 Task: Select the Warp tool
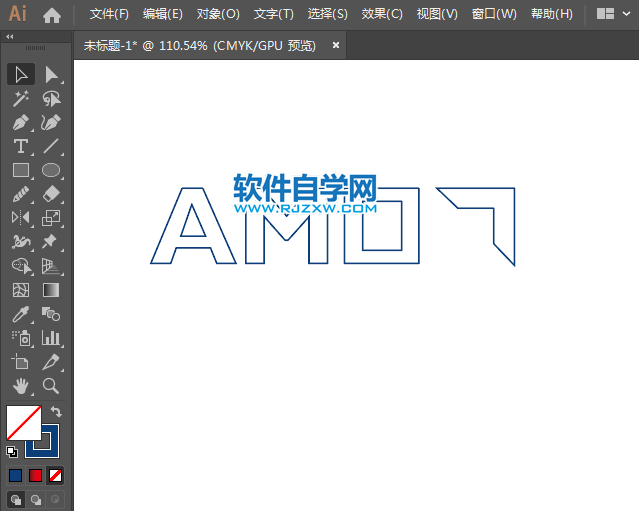[x=21, y=242]
